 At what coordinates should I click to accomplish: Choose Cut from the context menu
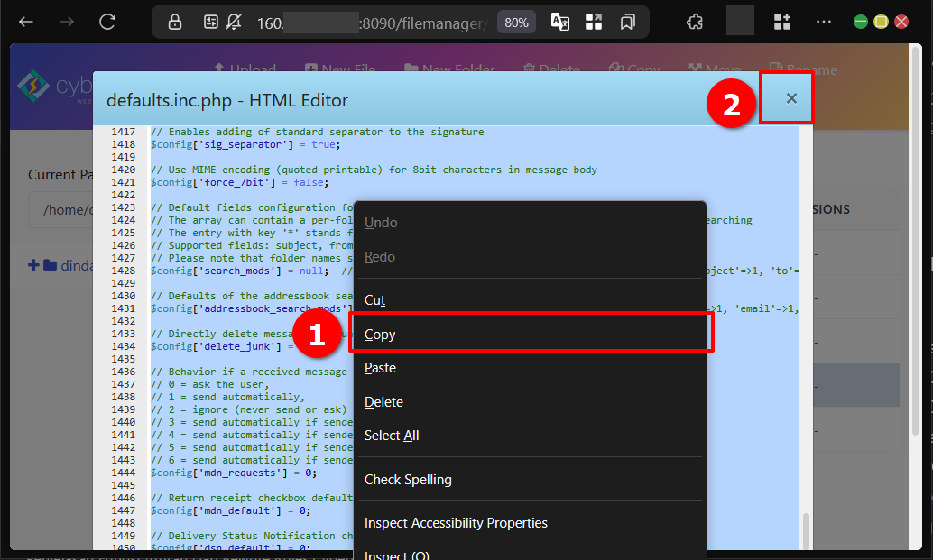pos(374,300)
